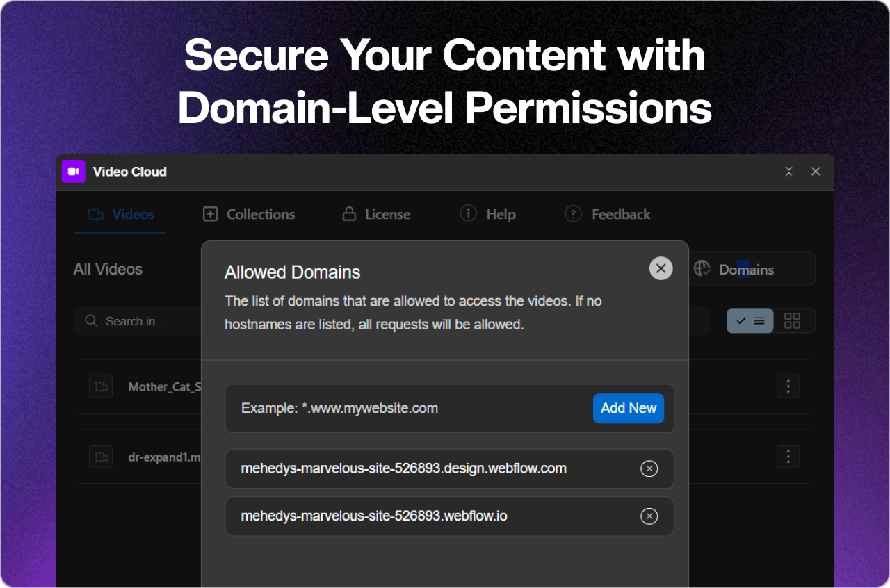Viewport: 890px width, 588px height.
Task: Switch to grid view layout
Action: [791, 320]
